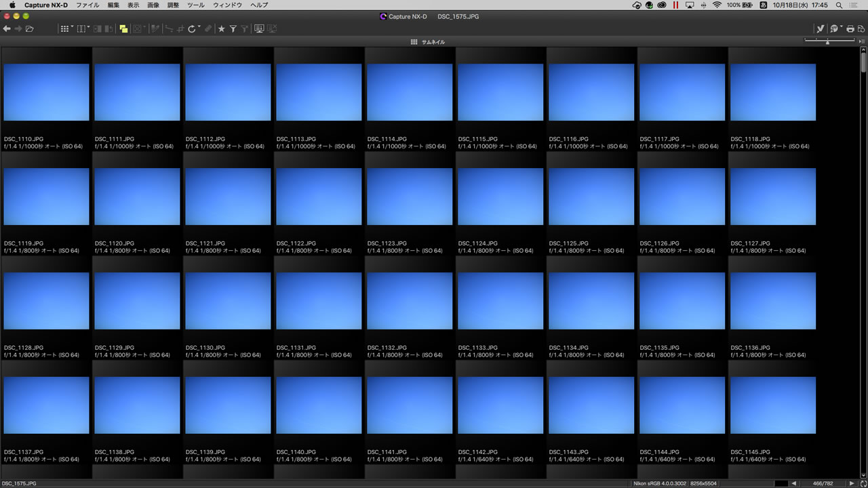Open the rotate direction dropdown arrow

point(199,26)
